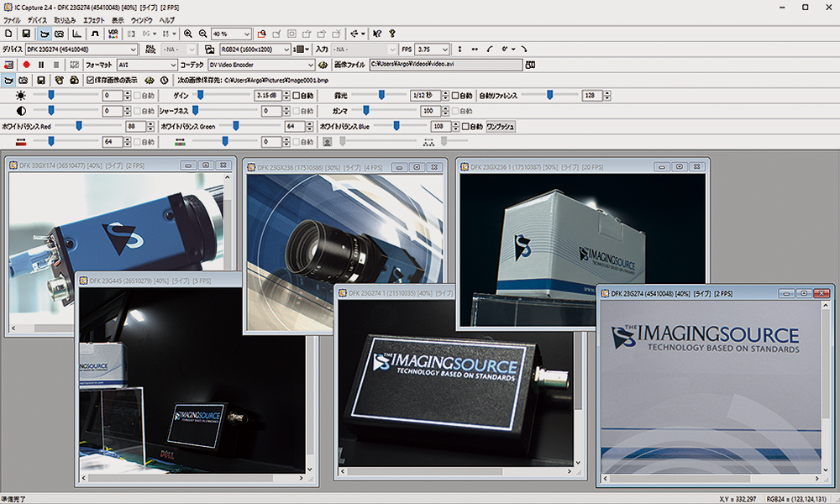This screenshot has width=840, height=504.
Task: Click the 自動リファレンス slider handle
Action: (x=549, y=95)
